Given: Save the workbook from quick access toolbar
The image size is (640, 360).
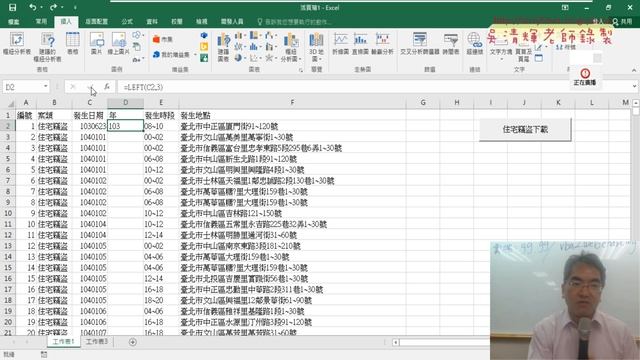Looking at the screenshot, I should point(13,7).
